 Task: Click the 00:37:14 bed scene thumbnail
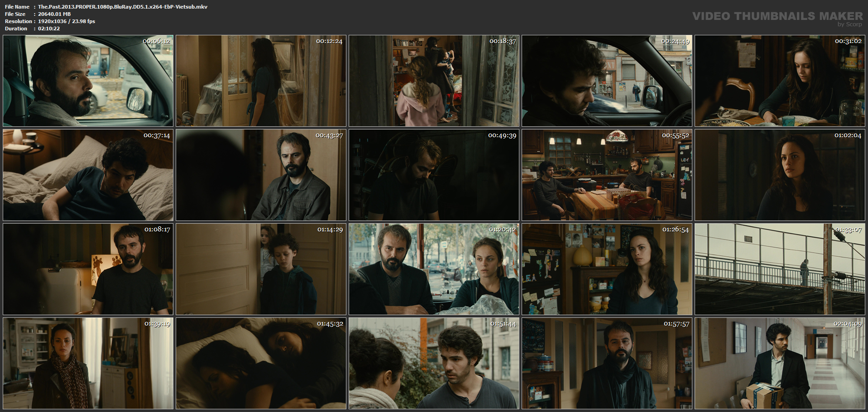pos(88,175)
